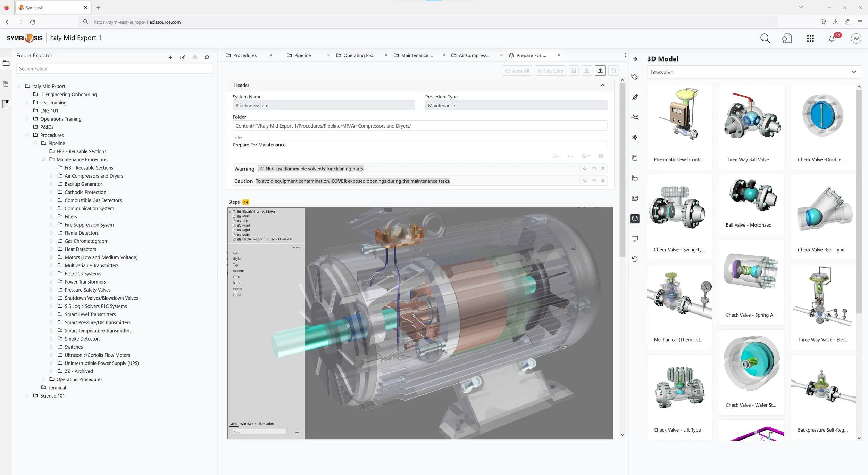
Task: Expand the Backup Generator folder
Action: pyautogui.click(x=51, y=184)
